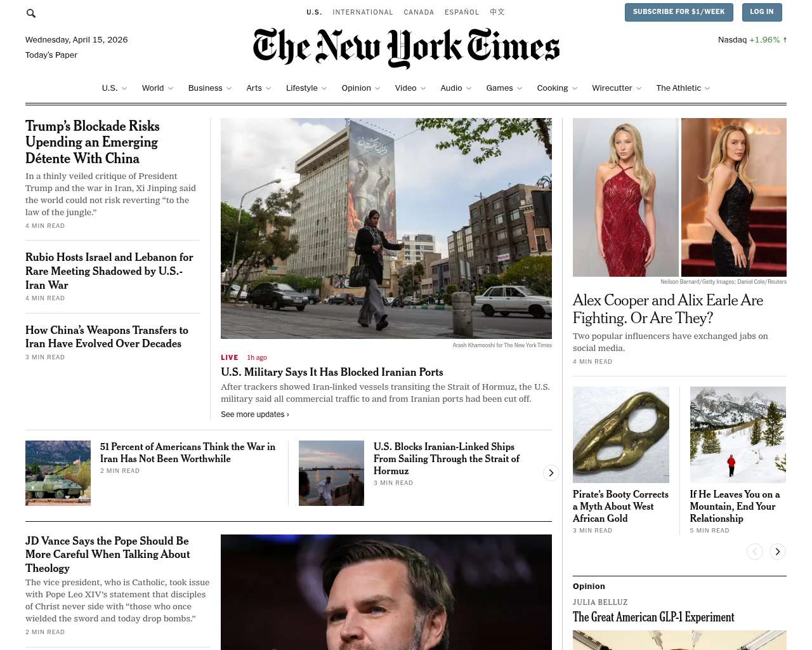Expand the World section menu chevron
This screenshot has height=650, width=812.
(x=171, y=88)
